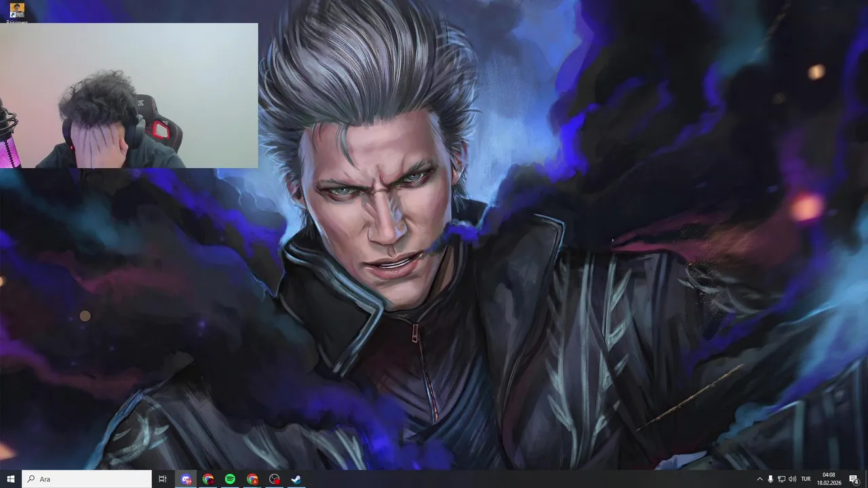Viewport: 868px width, 488px height.
Task: Open the Windows Start menu
Action: coord(11,479)
